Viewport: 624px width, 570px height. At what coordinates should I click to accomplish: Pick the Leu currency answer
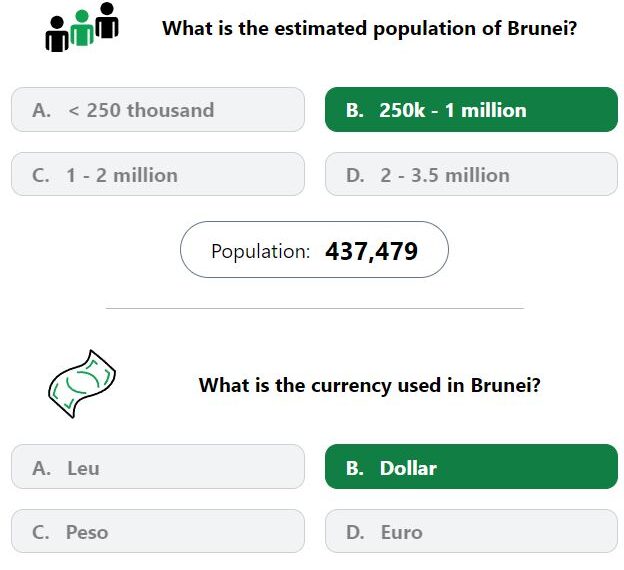pyautogui.click(x=158, y=467)
